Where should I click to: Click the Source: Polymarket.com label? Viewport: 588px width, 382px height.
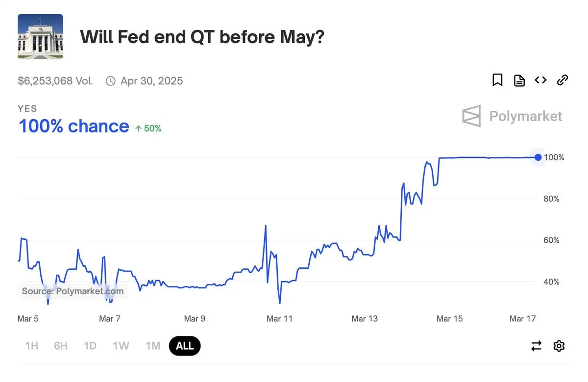73,291
